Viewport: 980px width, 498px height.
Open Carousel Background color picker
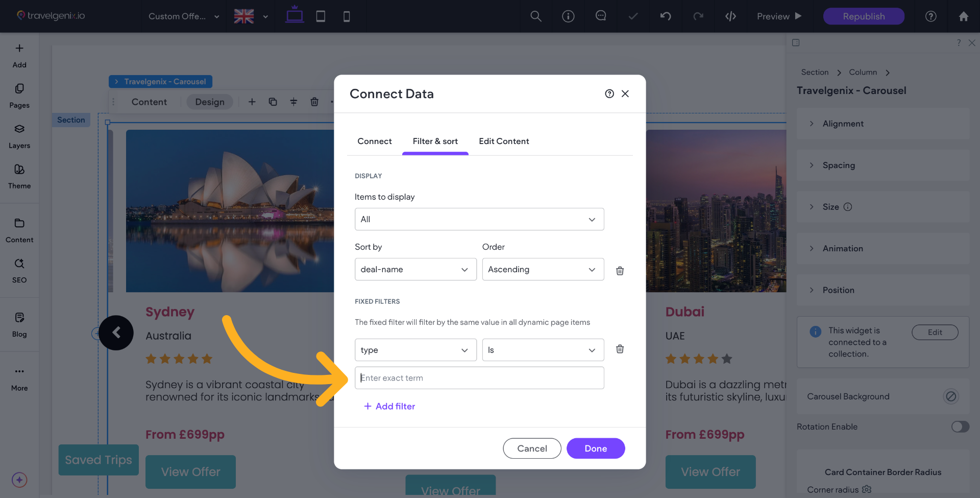click(x=950, y=396)
